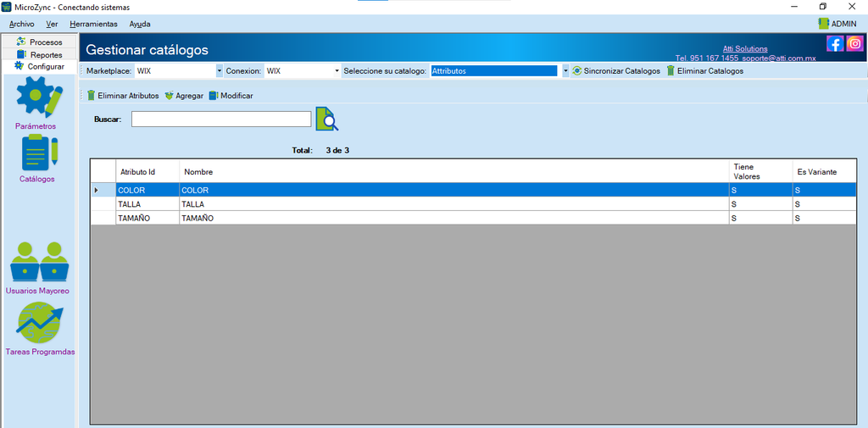This screenshot has width=868, height=428.
Task: Open the Catálogos clipboard icon
Action: [x=39, y=153]
